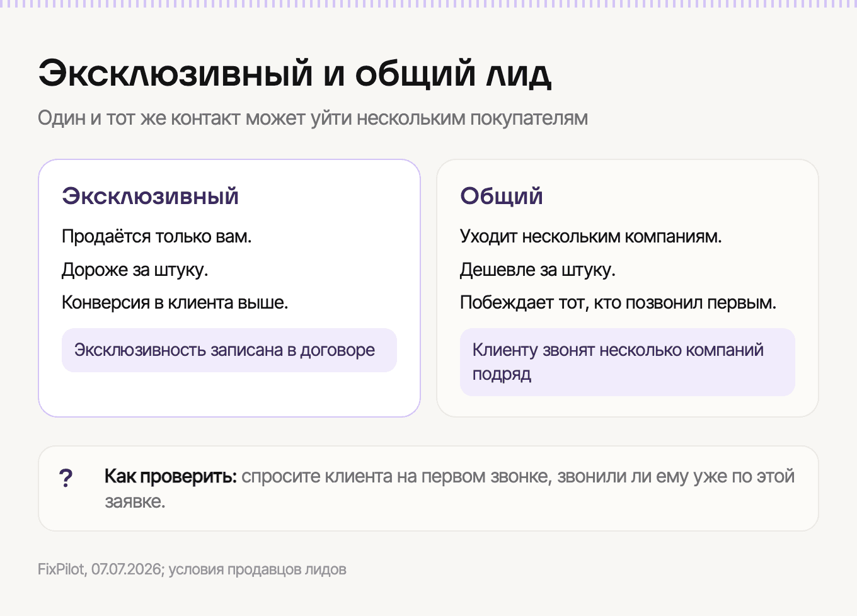This screenshot has height=616, width=857.
Task: Click the question mark icon
Action: [66, 478]
